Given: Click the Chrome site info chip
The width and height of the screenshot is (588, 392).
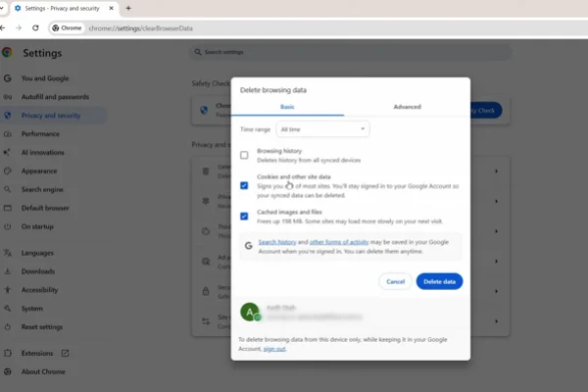Looking at the screenshot, I should (67, 27).
